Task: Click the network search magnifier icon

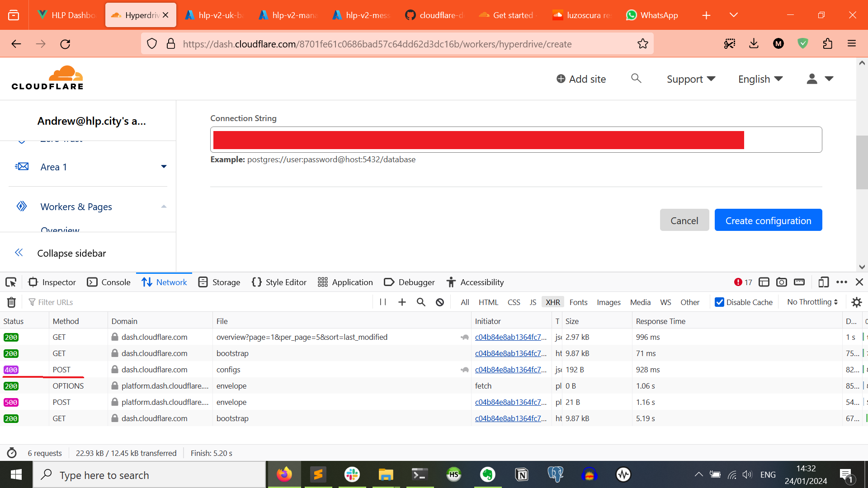Action: [421, 302]
